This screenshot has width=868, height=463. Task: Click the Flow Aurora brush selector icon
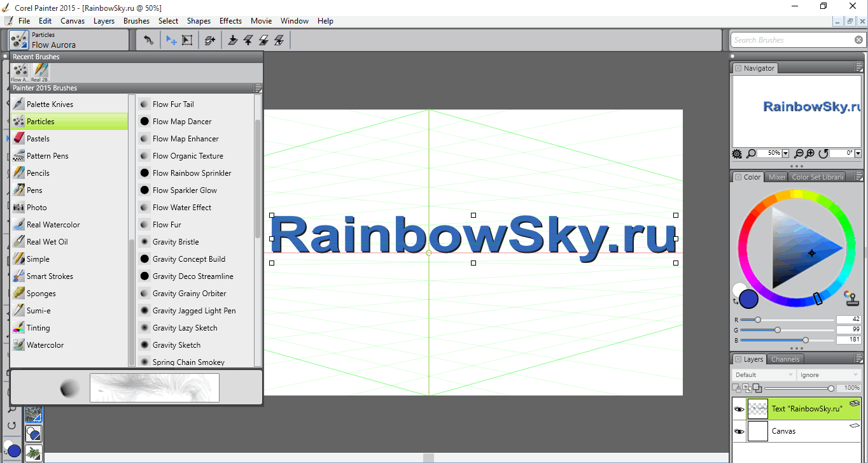coord(18,40)
